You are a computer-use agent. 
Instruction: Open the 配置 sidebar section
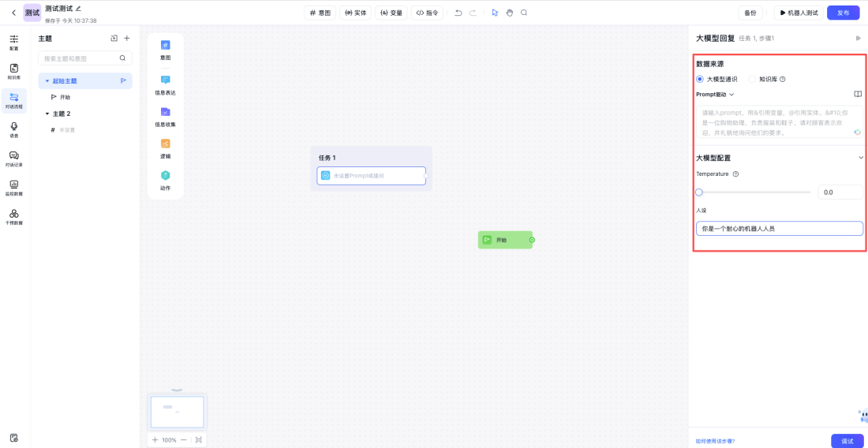click(14, 42)
